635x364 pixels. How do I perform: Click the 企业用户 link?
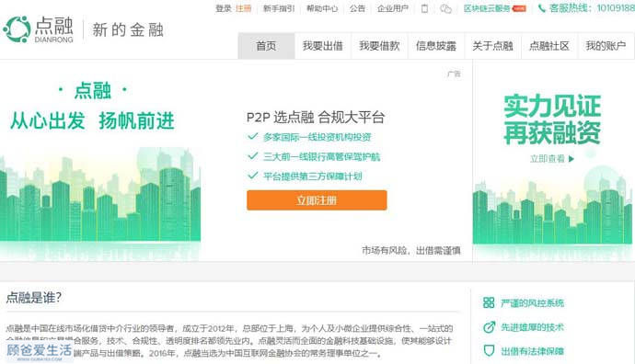tap(393, 8)
